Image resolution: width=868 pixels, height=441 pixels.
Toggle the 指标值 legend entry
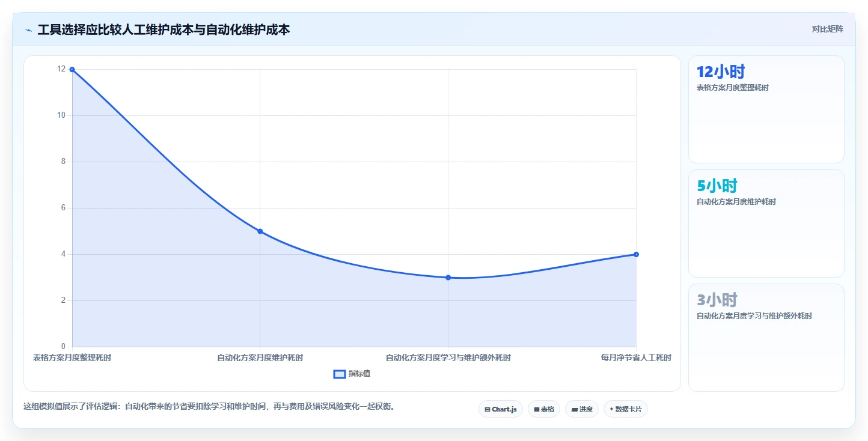click(352, 374)
